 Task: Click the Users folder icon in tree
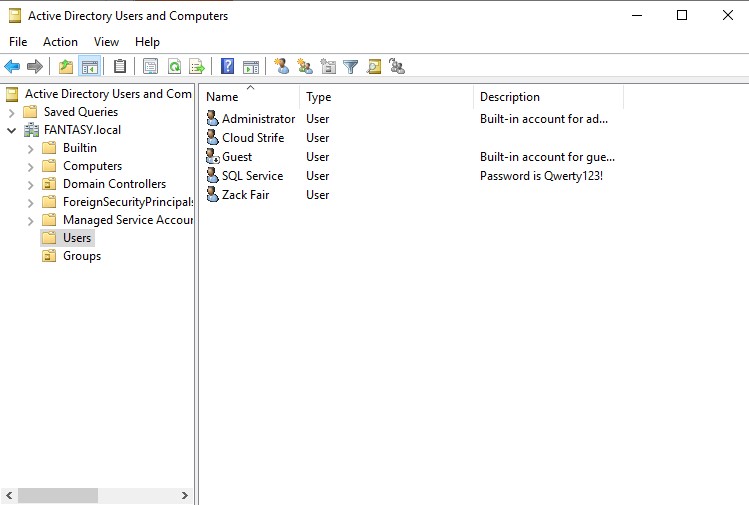[x=49, y=237]
